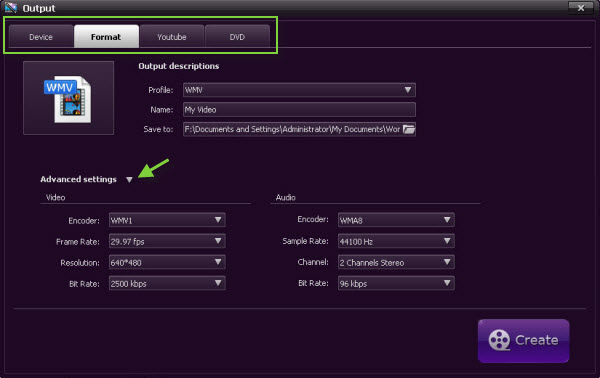Screen dimensions: 600x378
Task: Click the Output descriptions heading
Action: click(x=179, y=66)
